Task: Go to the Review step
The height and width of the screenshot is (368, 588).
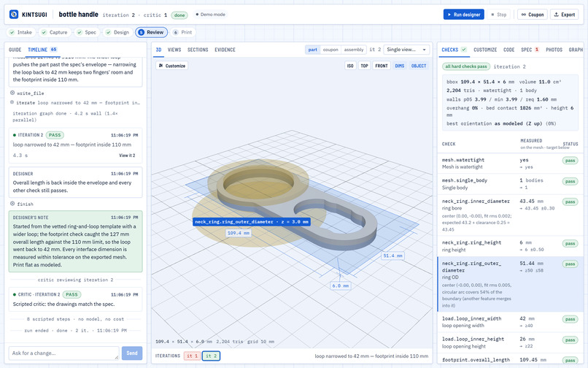Action: pos(152,32)
